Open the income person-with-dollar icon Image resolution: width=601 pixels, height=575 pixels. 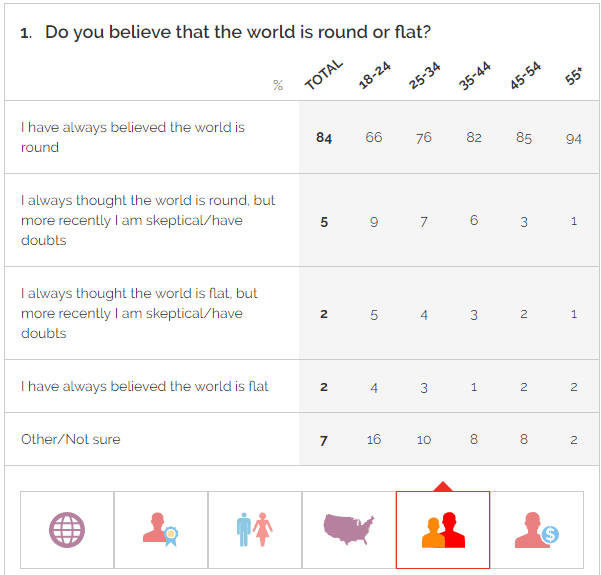pos(537,530)
